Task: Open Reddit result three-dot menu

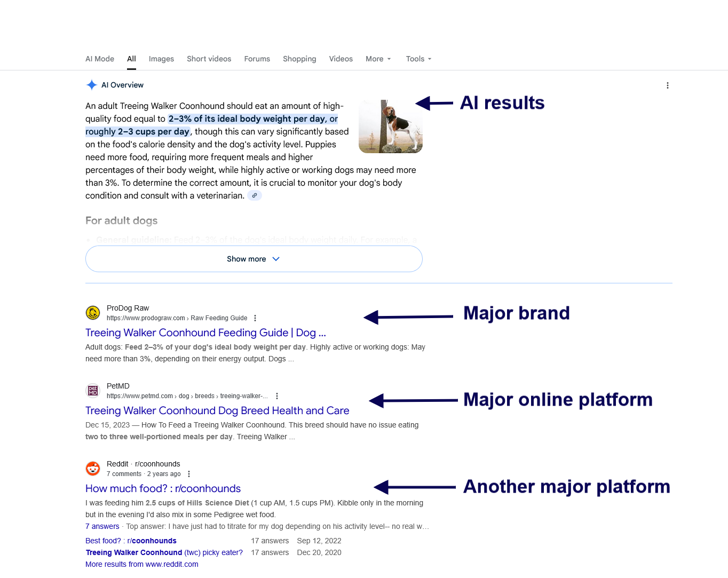Action: (x=189, y=474)
